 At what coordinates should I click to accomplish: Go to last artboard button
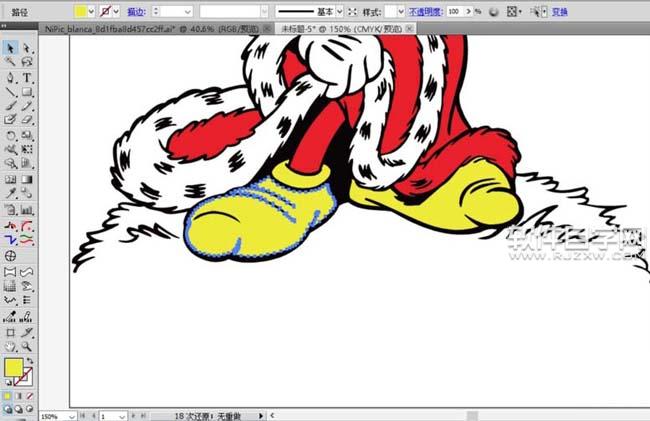pyautogui.click(x=143, y=415)
